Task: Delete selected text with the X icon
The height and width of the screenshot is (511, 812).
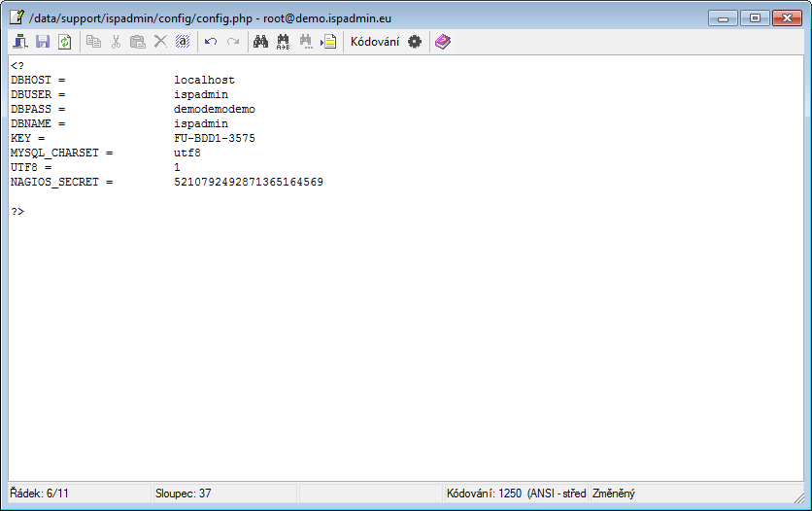Action: pyautogui.click(x=160, y=42)
